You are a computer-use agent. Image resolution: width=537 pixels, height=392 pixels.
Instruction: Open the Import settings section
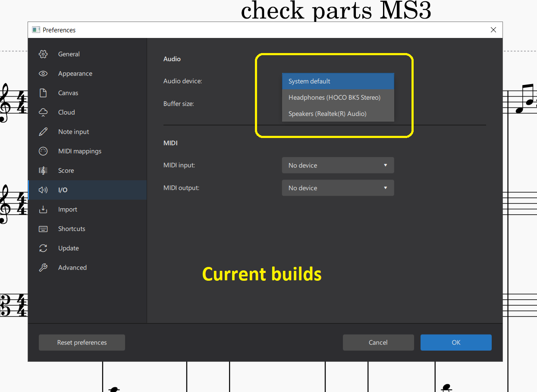[x=88, y=209]
